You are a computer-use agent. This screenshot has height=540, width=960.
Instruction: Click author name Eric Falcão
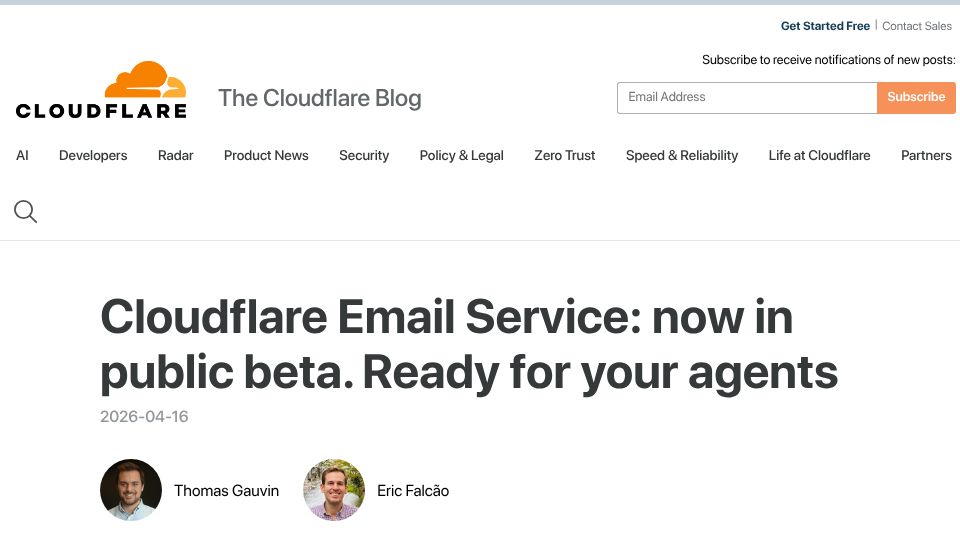[x=413, y=490]
